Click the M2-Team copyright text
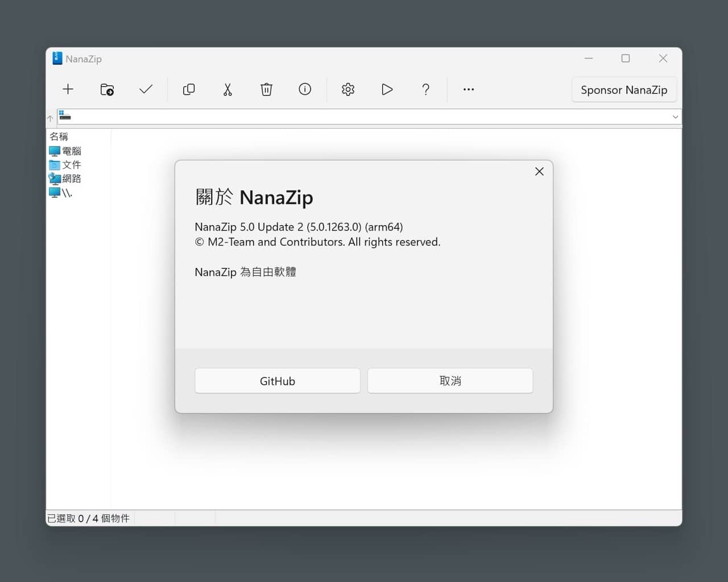728x582 pixels. click(317, 242)
